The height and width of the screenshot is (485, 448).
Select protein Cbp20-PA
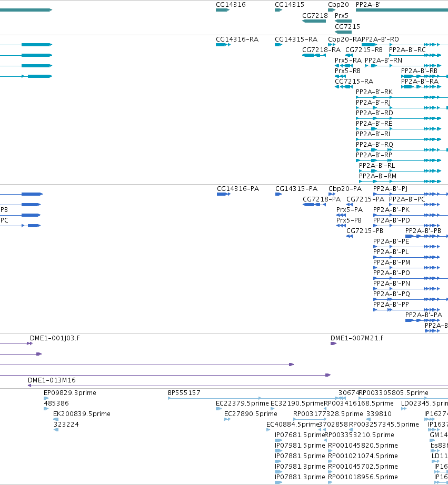345,189
